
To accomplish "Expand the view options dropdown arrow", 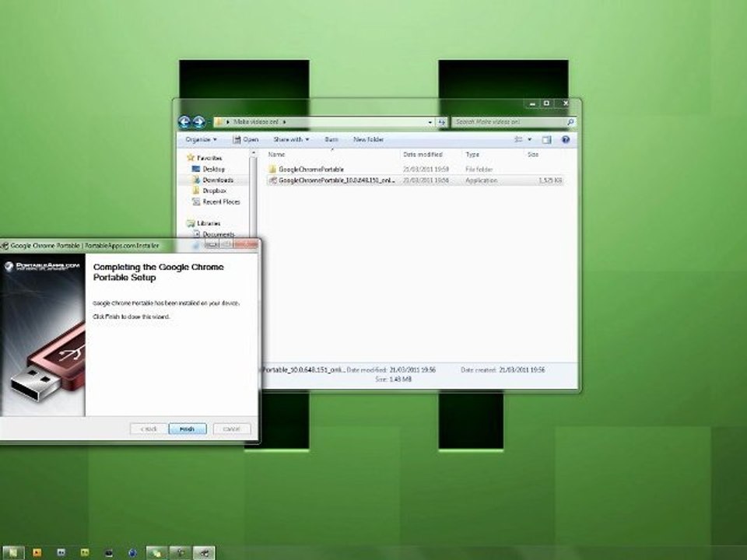I will [530, 139].
